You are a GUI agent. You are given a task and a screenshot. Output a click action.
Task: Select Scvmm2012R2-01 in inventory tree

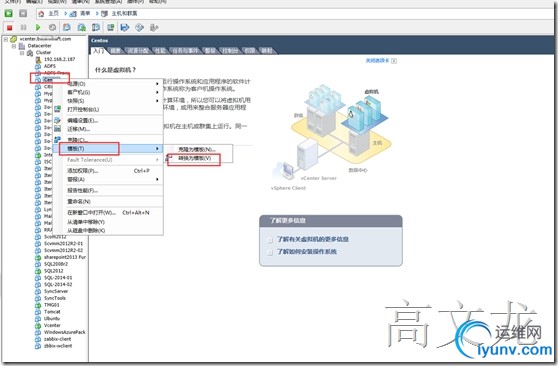coord(63,244)
